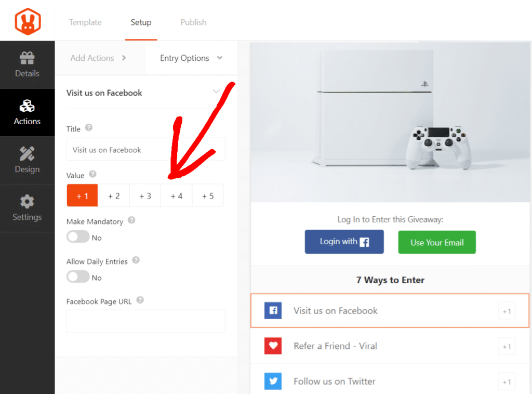Click help icon next to Make Mandatory
The width and height of the screenshot is (532, 394).
coord(131,220)
